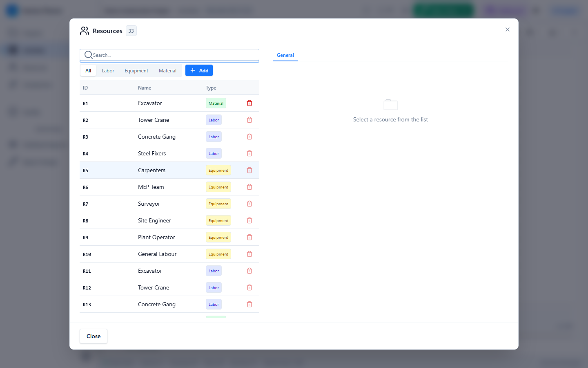Click the Labor tag on R2
588x368 pixels.
[214, 120]
